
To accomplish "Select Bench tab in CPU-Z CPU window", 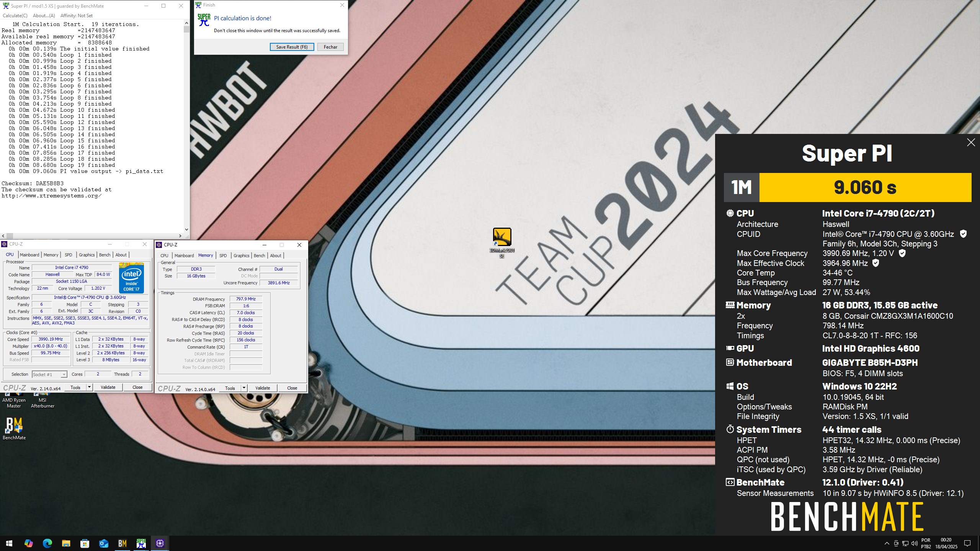I will pyautogui.click(x=105, y=255).
